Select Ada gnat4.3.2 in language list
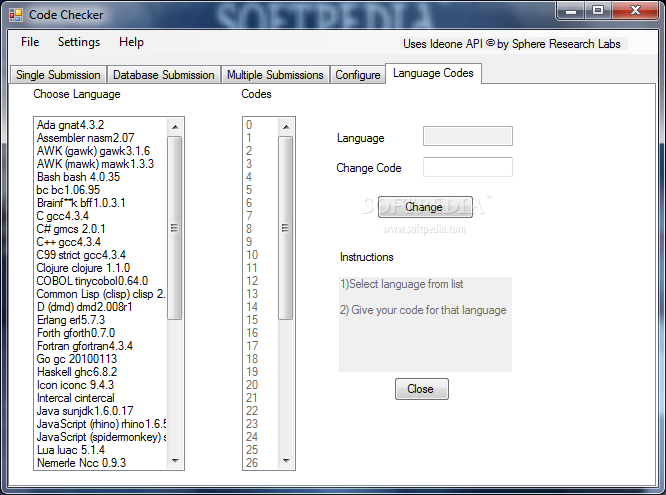This screenshot has width=666, height=495. click(x=101, y=125)
